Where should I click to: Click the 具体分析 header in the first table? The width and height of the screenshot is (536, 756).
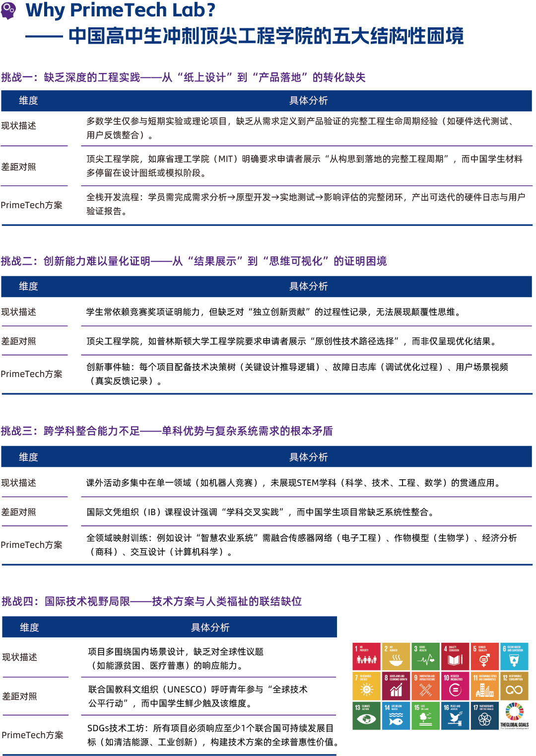point(308,101)
